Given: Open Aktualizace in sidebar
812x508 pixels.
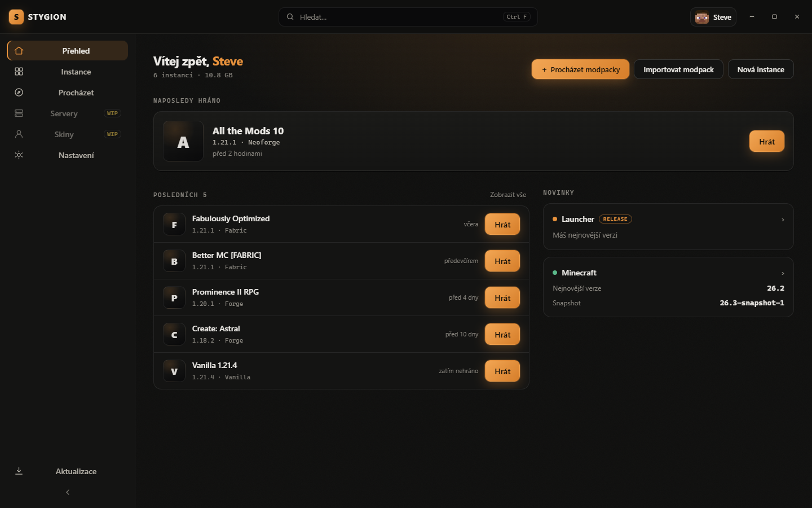Looking at the screenshot, I should [68, 471].
